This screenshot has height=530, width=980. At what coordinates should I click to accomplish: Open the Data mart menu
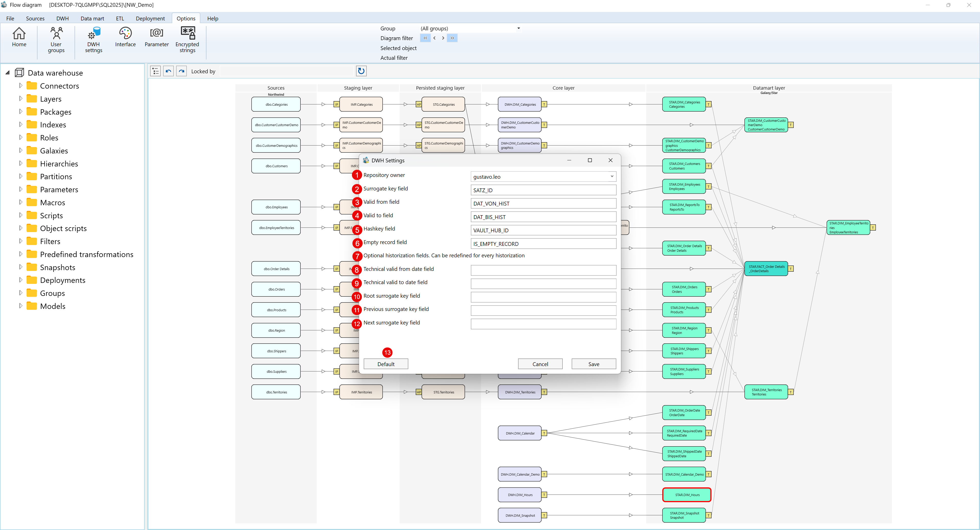coord(92,18)
